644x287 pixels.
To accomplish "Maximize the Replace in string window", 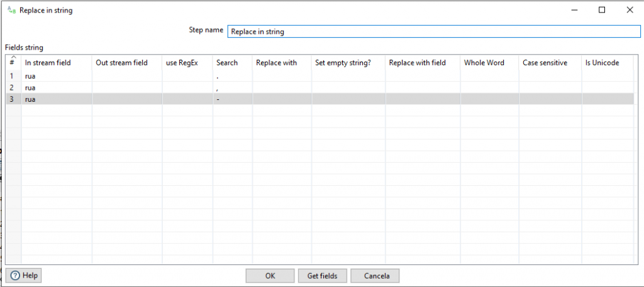I will [602, 10].
